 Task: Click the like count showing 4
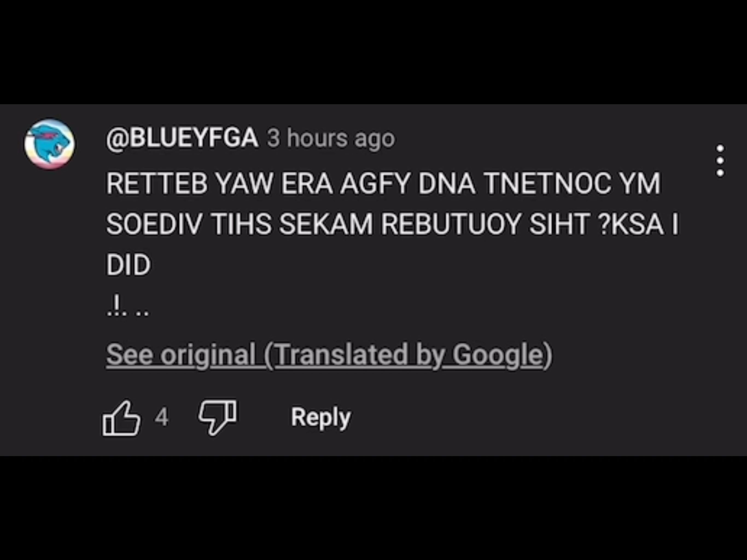click(x=162, y=418)
